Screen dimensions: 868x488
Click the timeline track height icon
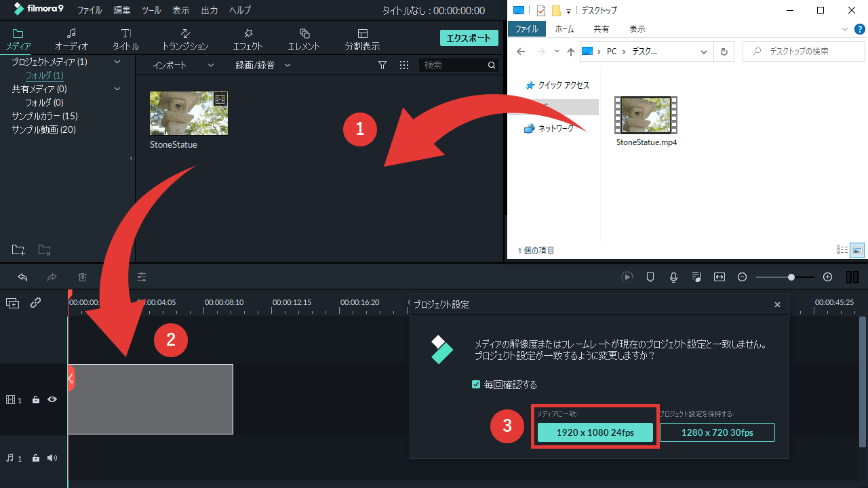coord(852,277)
